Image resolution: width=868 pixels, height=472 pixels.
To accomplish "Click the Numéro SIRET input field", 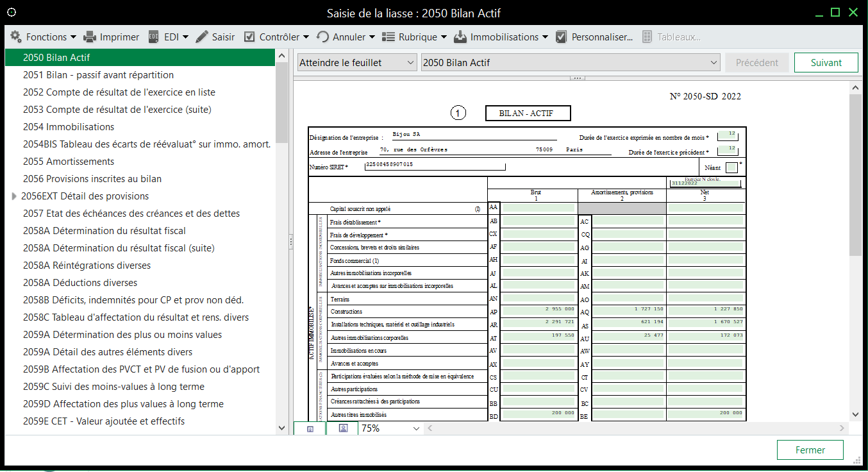I will [435, 166].
